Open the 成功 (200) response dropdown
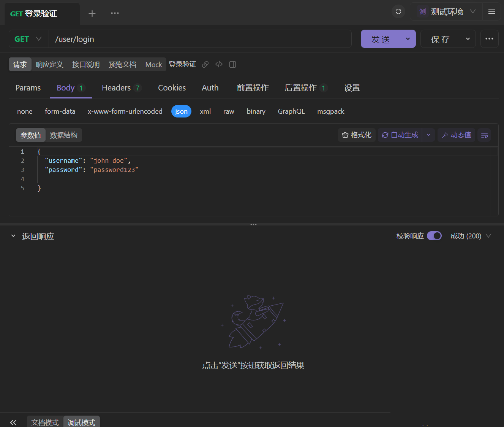This screenshot has height=427, width=504. (471, 236)
